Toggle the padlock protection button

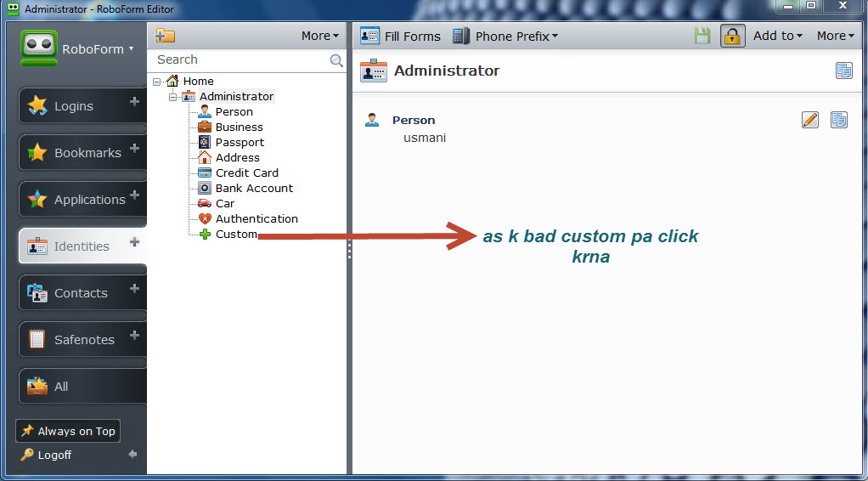coord(732,36)
